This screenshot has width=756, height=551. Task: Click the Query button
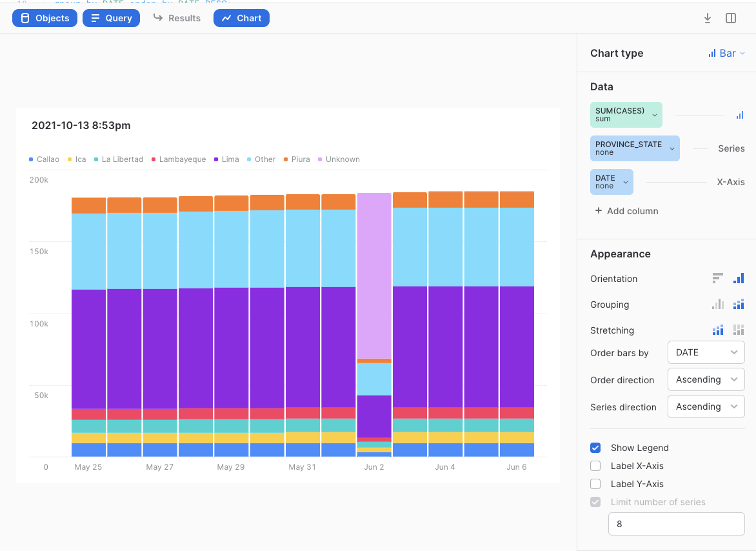111,18
